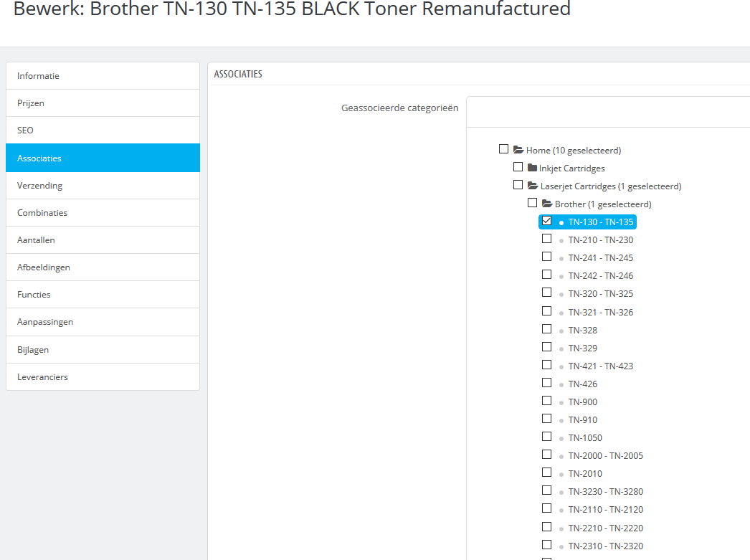Check the TN-3230 - TN-3280 checkbox
This screenshot has width=750, height=560.
point(546,490)
